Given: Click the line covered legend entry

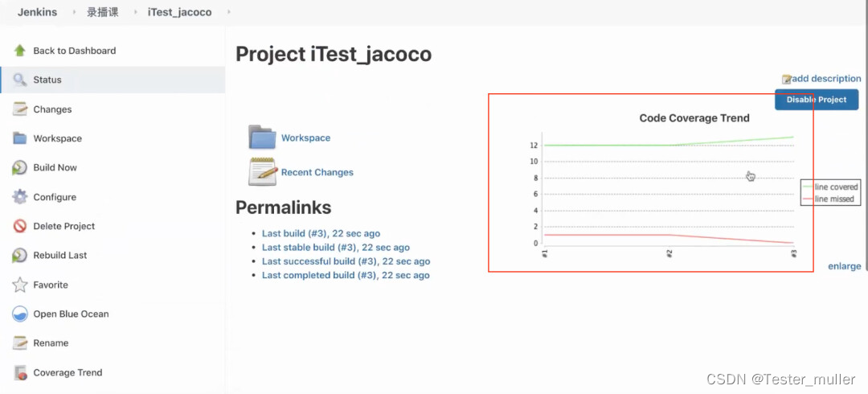Looking at the screenshot, I should coord(829,187).
